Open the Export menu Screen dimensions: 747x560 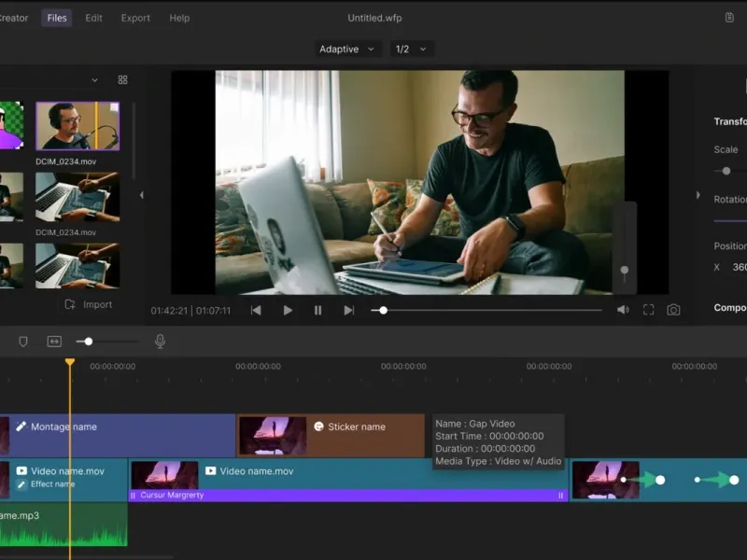136,18
